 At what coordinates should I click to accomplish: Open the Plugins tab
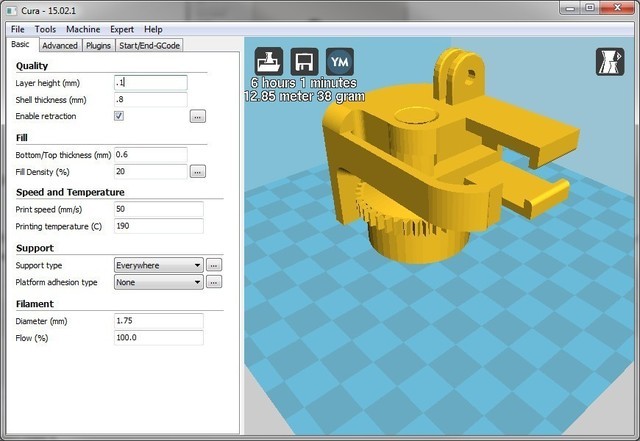[98, 45]
